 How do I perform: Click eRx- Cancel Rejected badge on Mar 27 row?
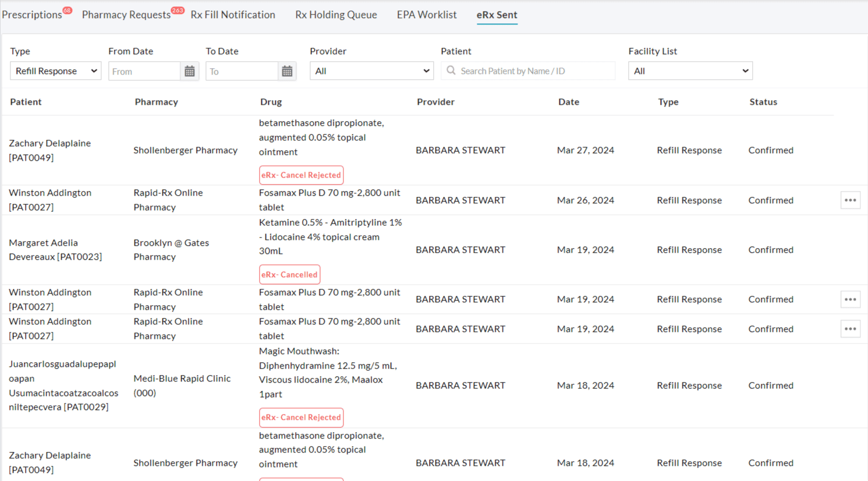click(301, 175)
